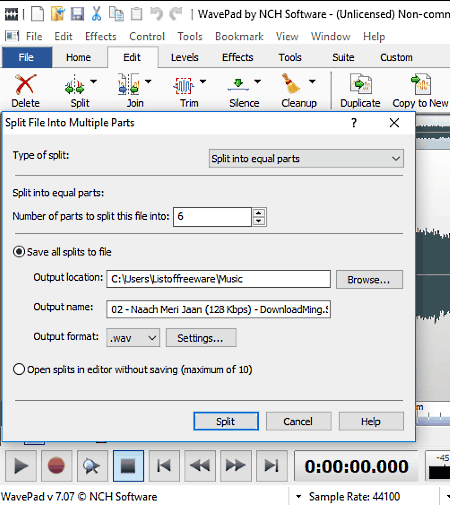Select Open splits in editor without saving
Screen dimensions: 450x506
point(19,369)
